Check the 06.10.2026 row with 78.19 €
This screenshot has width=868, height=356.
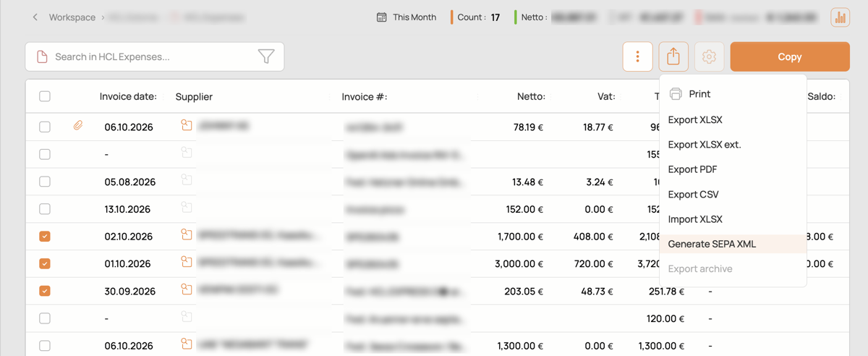tap(45, 127)
